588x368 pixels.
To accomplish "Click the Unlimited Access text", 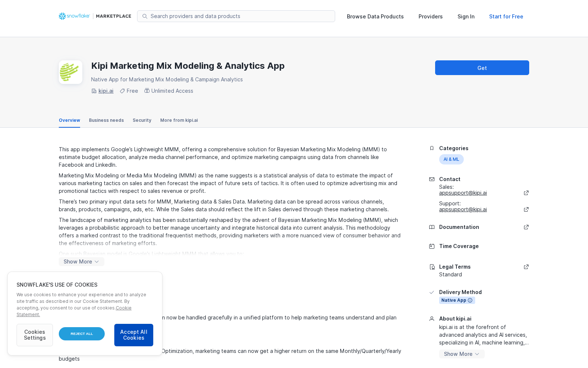I will pos(172,91).
